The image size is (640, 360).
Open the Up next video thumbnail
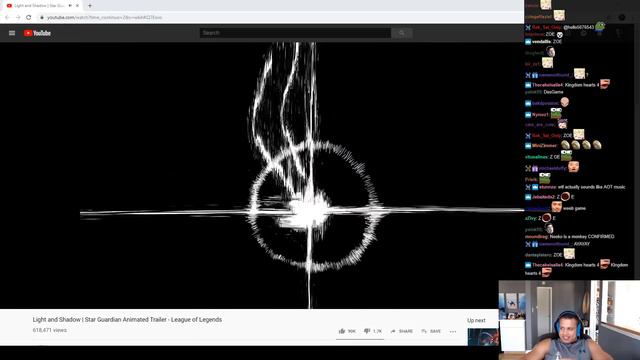(x=483, y=337)
